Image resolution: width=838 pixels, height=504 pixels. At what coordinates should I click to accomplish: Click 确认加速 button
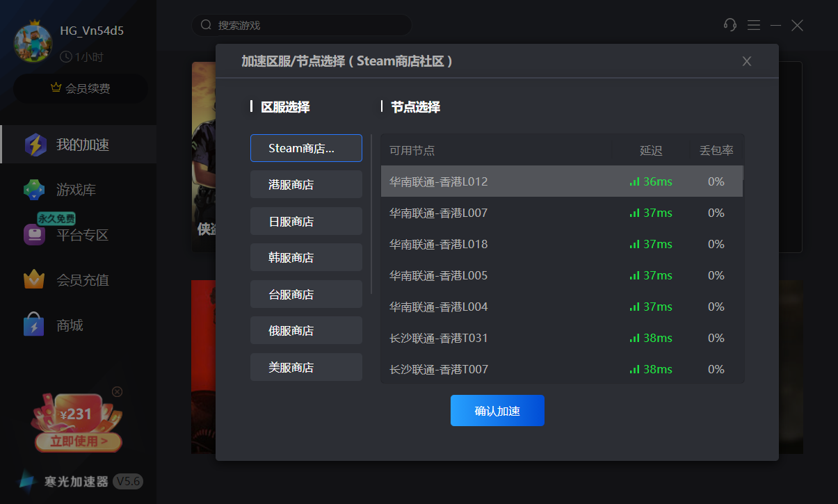[497, 411]
